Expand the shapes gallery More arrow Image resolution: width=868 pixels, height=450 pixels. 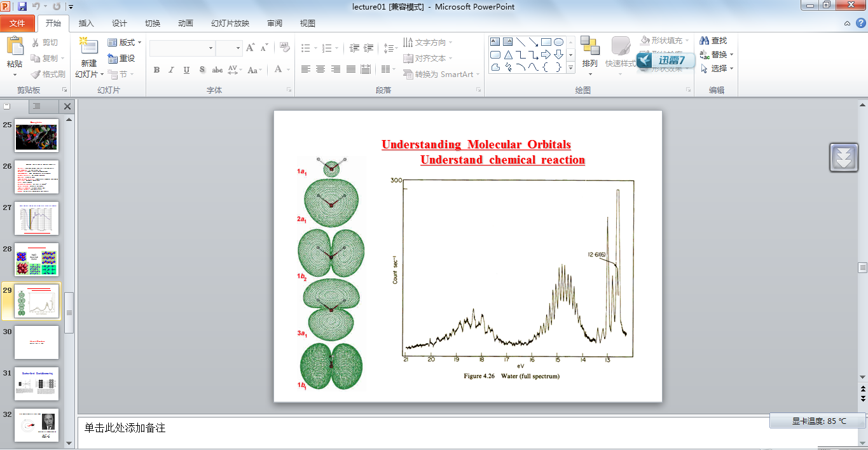pyautogui.click(x=570, y=67)
